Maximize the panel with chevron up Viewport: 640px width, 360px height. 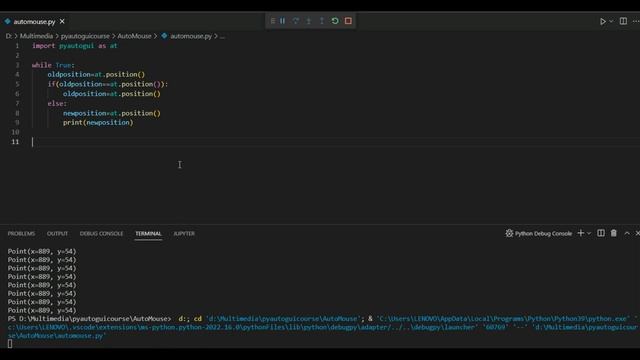(x=627, y=233)
